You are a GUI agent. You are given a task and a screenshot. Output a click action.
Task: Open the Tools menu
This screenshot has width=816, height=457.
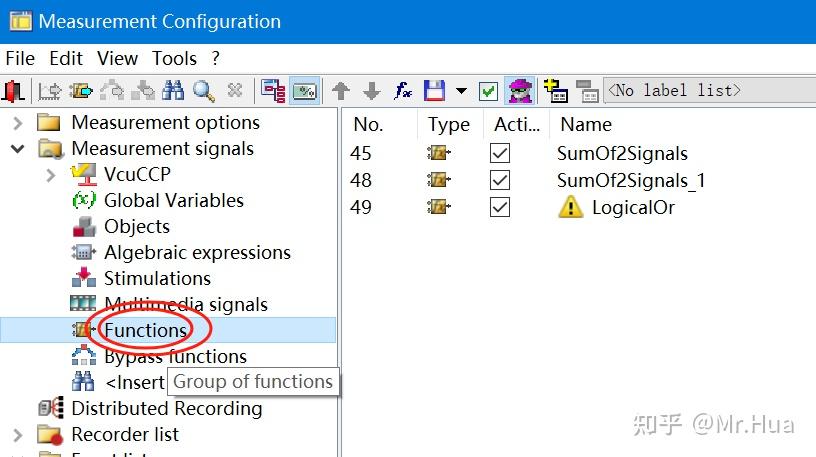point(174,59)
